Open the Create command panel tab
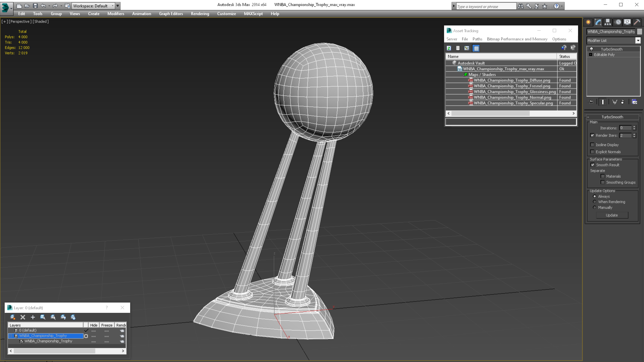The image size is (644, 362). click(x=588, y=22)
